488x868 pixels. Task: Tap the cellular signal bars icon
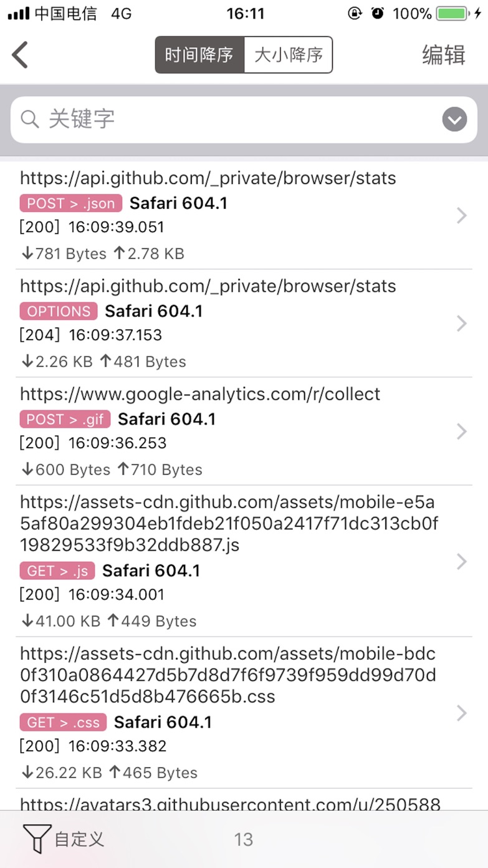tap(19, 14)
